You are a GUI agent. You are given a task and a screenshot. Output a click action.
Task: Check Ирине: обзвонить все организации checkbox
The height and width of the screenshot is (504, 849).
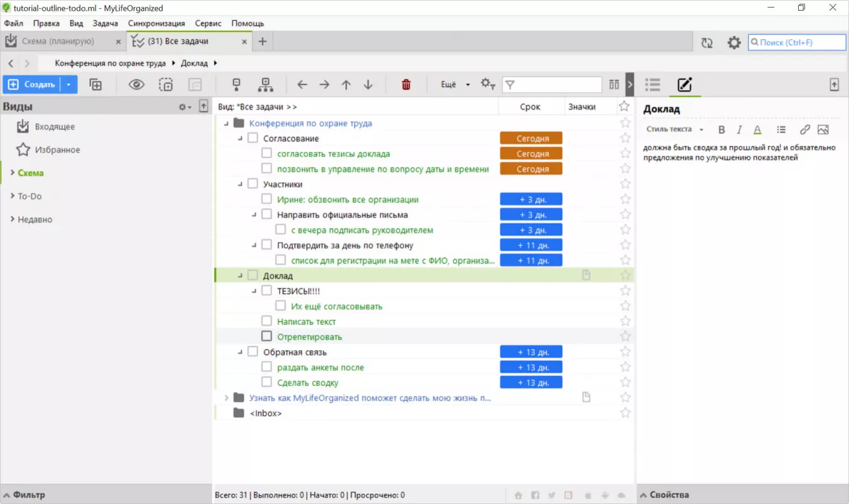click(x=266, y=199)
